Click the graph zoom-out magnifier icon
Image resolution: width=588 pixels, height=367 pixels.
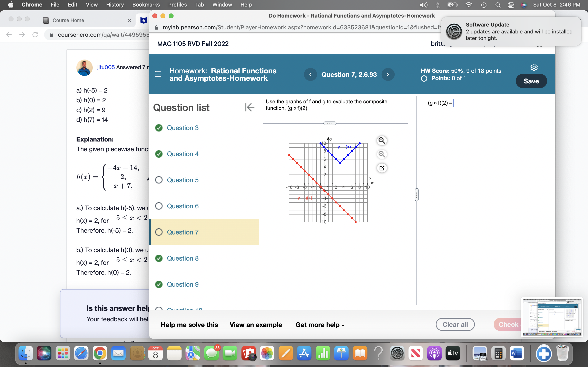click(x=381, y=154)
